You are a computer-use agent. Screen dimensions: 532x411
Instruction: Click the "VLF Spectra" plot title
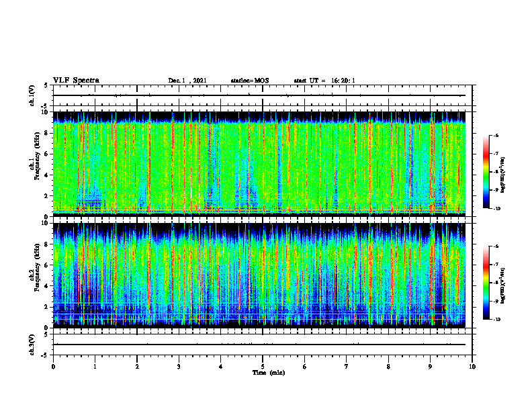pos(76,81)
